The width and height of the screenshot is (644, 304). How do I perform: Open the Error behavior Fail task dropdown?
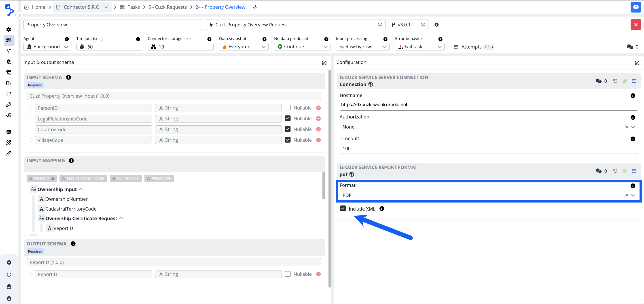419,47
